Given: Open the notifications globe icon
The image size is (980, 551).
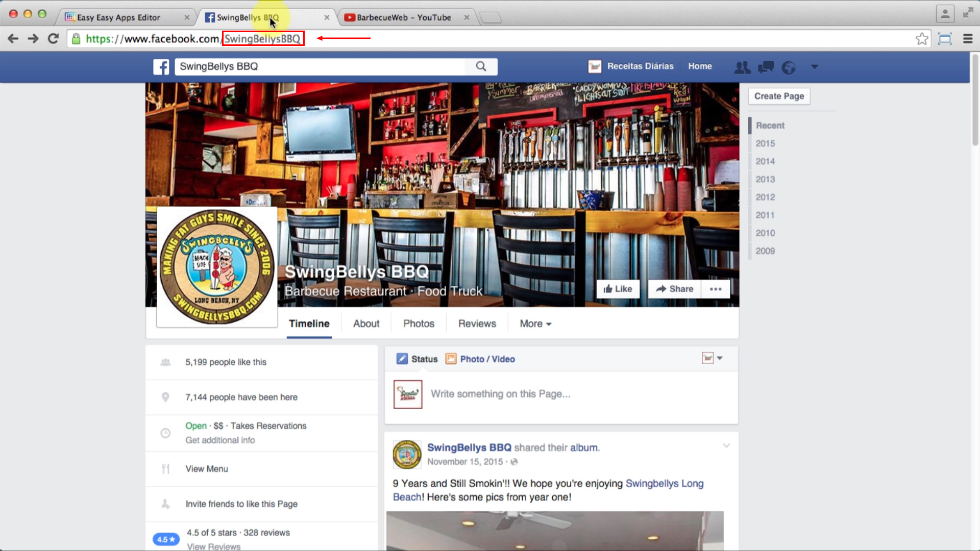Looking at the screenshot, I should point(788,67).
